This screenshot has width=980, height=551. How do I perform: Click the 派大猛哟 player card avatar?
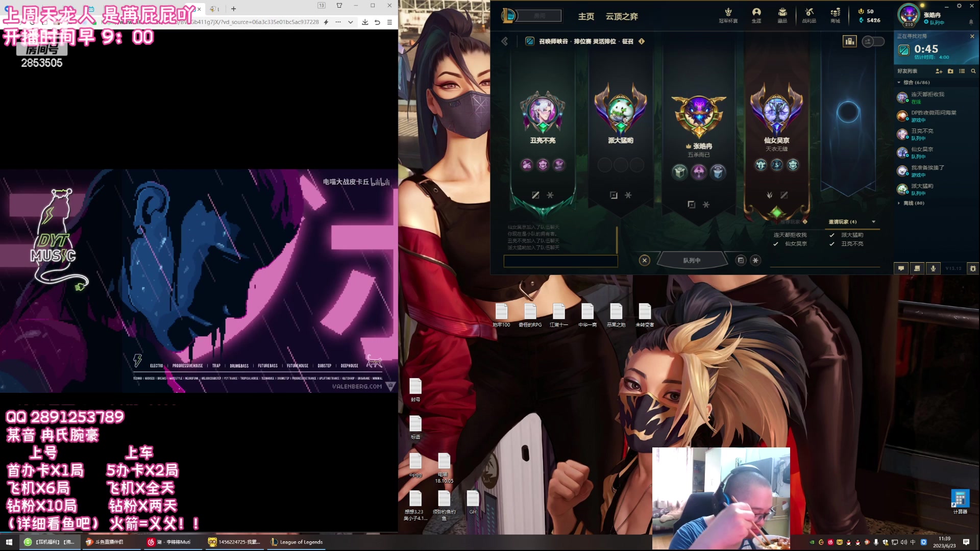pos(621,111)
